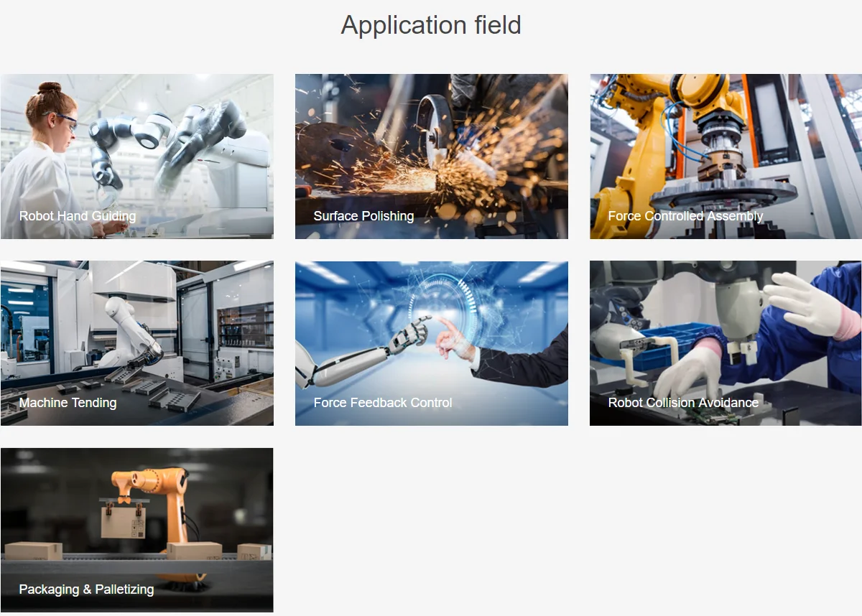Image resolution: width=862 pixels, height=616 pixels.
Task: Click the 'Packaging & Palletizing' caption text
Action: point(86,589)
